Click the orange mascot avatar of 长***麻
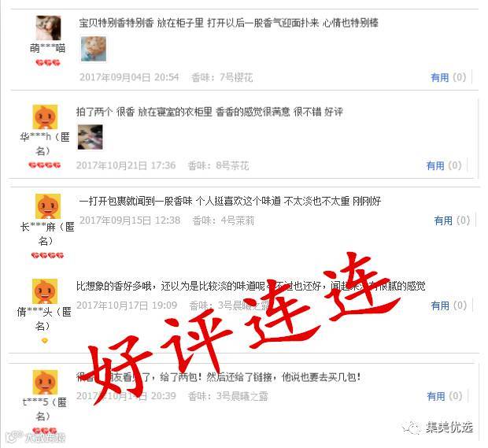The height and width of the screenshot is (448, 488). tap(47, 206)
